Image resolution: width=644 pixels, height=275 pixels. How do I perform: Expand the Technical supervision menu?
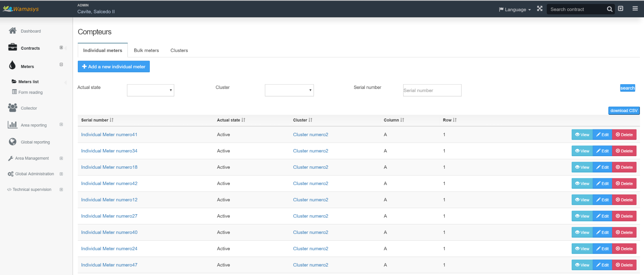point(61,189)
